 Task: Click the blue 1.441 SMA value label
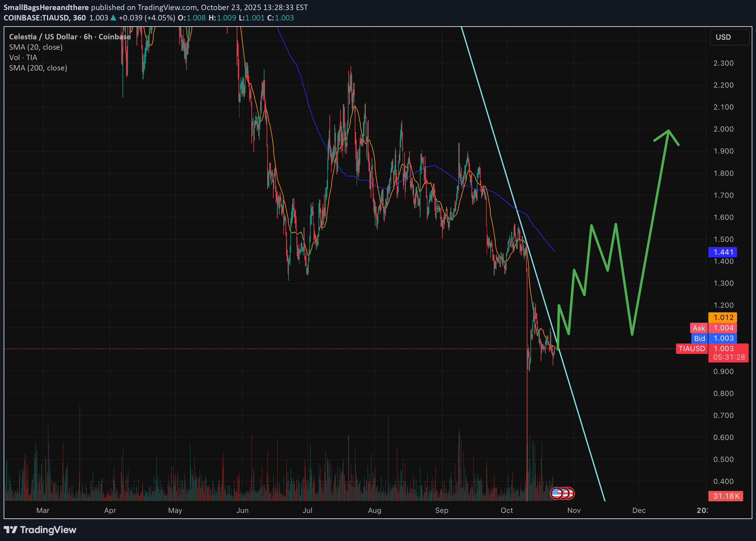[722, 252]
